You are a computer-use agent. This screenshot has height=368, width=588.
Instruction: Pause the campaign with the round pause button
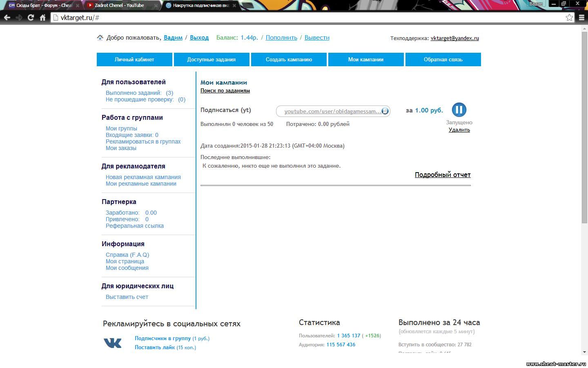point(459,110)
